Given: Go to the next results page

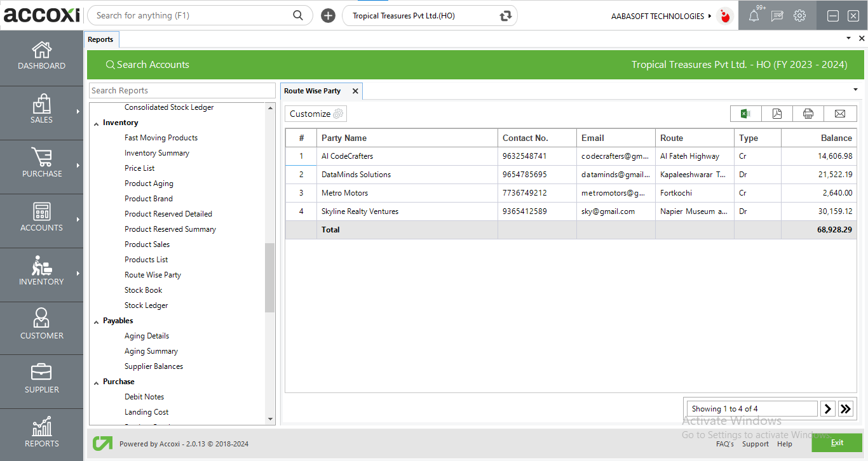Looking at the screenshot, I should 827,409.
